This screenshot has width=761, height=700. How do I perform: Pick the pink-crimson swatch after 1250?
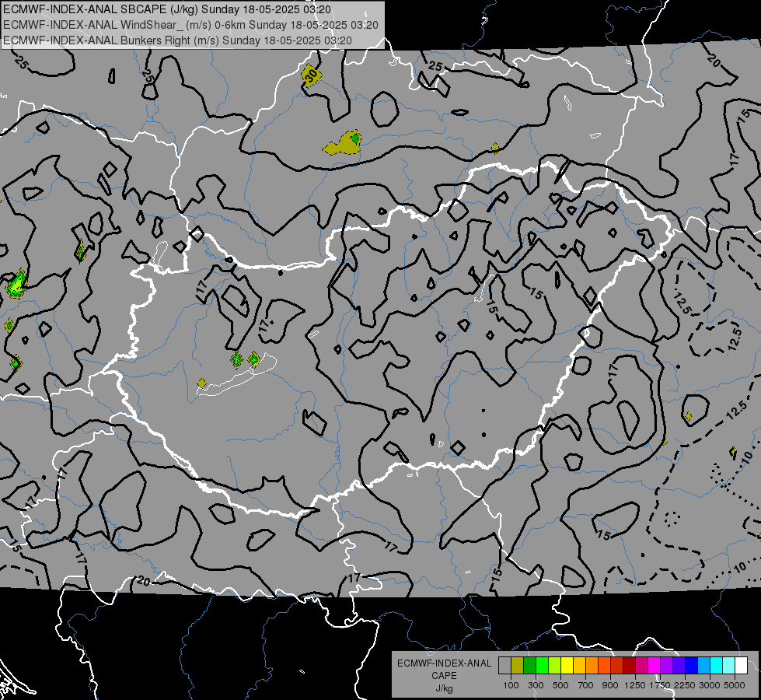[641, 666]
